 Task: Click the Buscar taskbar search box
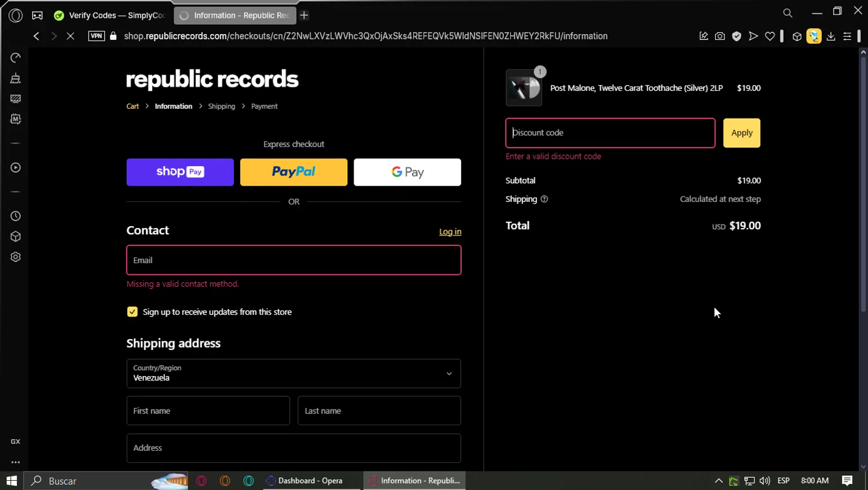(x=106, y=481)
